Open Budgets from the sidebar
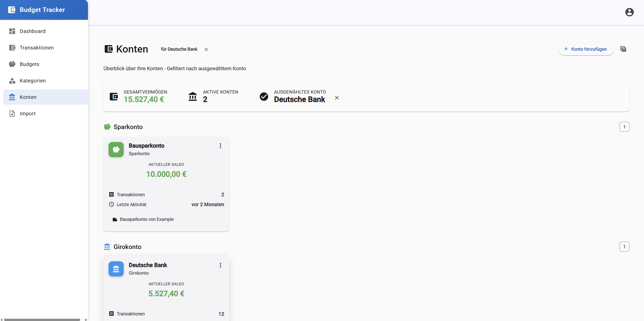The image size is (644, 321). tap(46, 64)
